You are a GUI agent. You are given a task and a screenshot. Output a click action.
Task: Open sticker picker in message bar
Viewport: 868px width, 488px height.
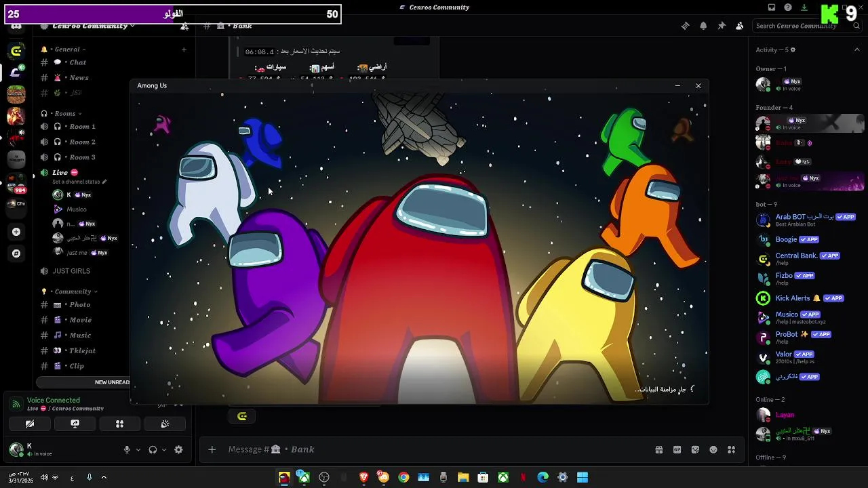tap(695, 449)
